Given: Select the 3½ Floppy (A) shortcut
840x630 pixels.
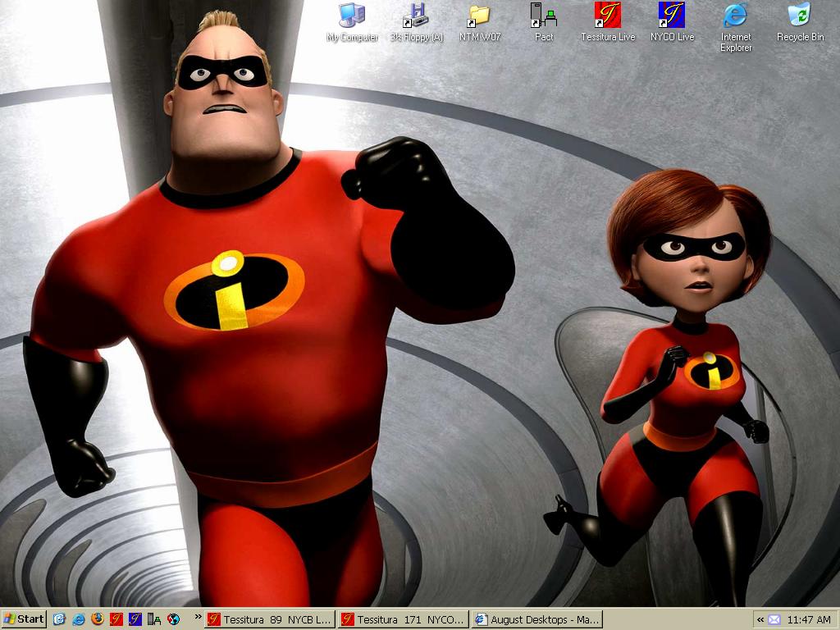Looking at the screenshot, I should [x=416, y=22].
